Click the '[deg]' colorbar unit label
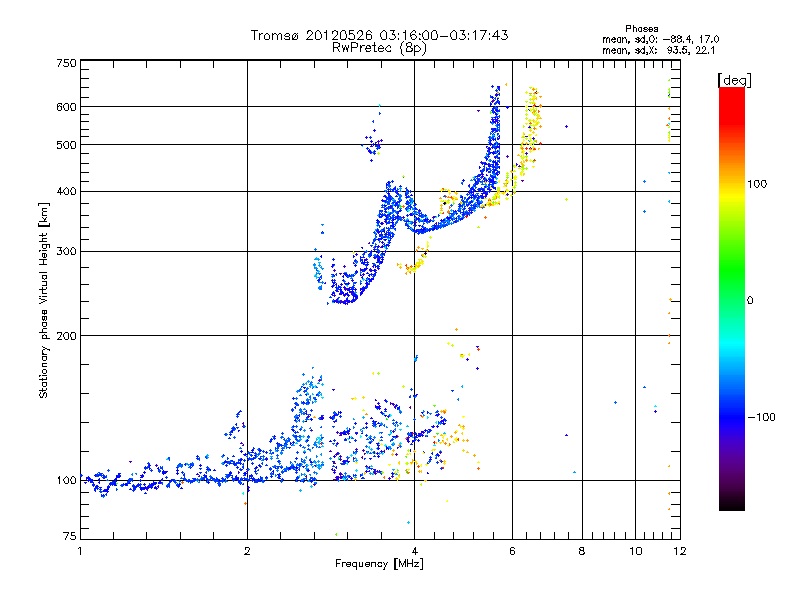The width and height of the screenshot is (800, 600). click(x=735, y=80)
